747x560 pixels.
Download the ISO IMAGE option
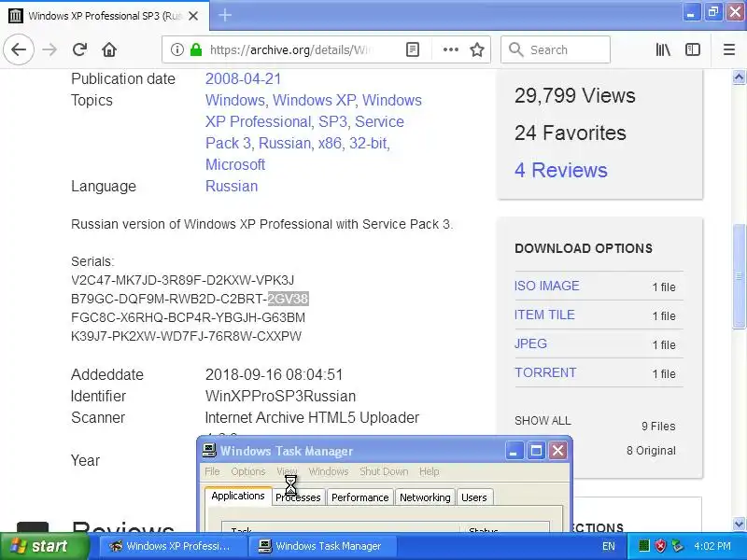tap(546, 286)
